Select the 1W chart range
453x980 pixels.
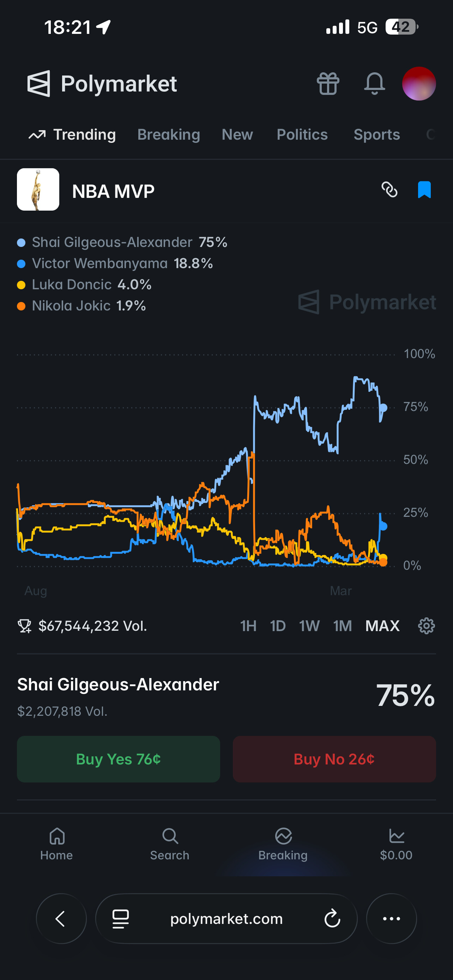coord(309,626)
